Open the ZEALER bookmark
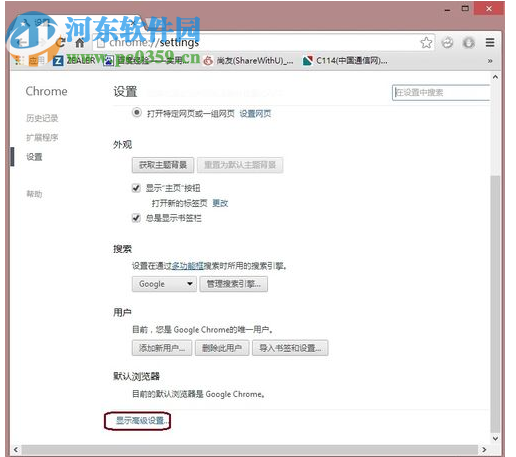Screen dimensions: 516x457 [x=75, y=61]
